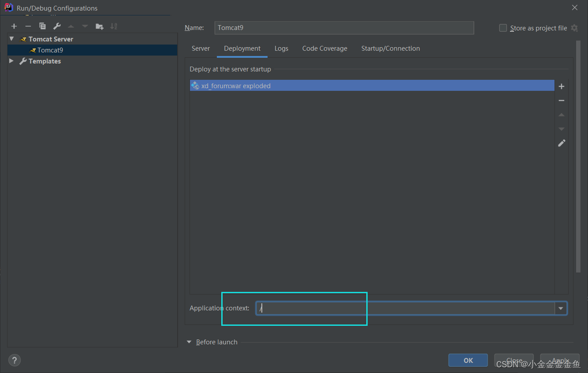Viewport: 588px width, 373px height.
Task: Select the Tomcat Server group label
Action: 51,39
